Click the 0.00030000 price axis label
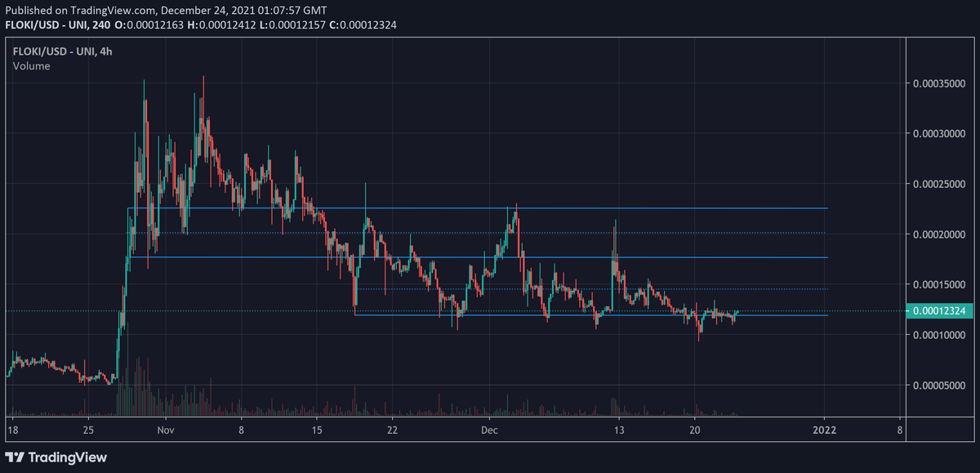The image size is (980, 473). click(940, 133)
